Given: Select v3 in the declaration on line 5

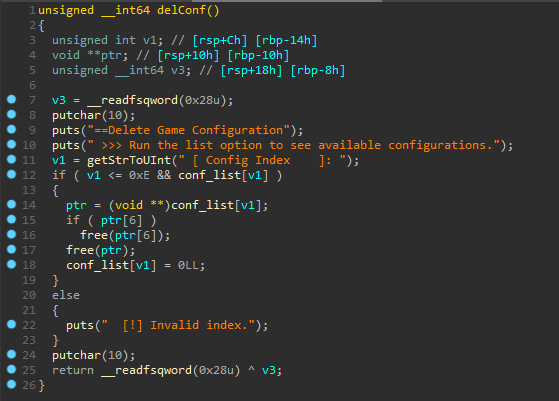Looking at the screenshot, I should [178, 70].
